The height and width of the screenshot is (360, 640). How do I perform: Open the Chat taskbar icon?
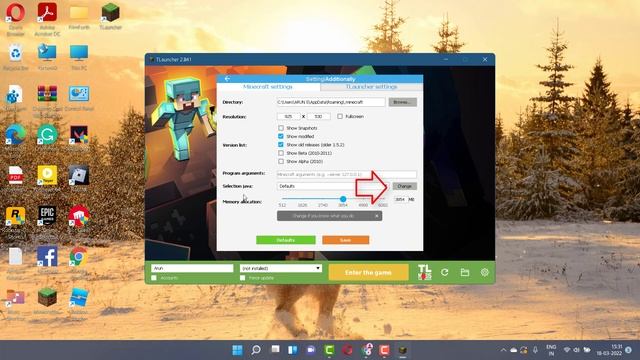[x=311, y=350]
